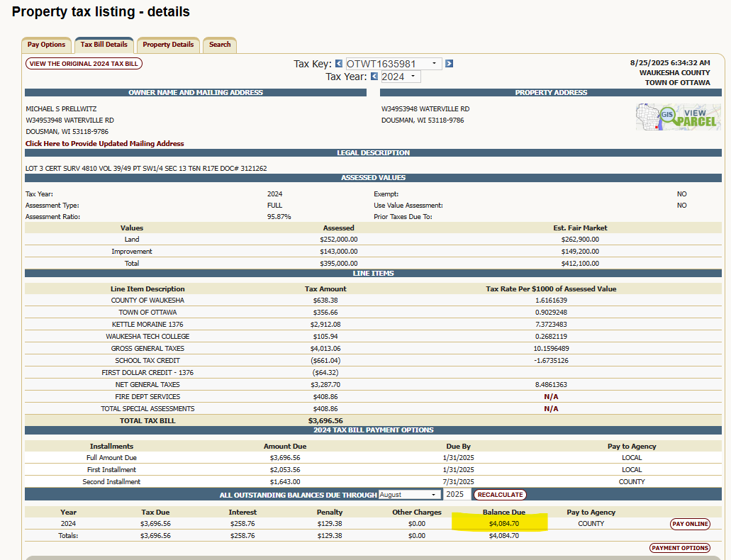The image size is (731, 560).
Task: Open the GIS View Parcel map icon
Action: (x=678, y=117)
